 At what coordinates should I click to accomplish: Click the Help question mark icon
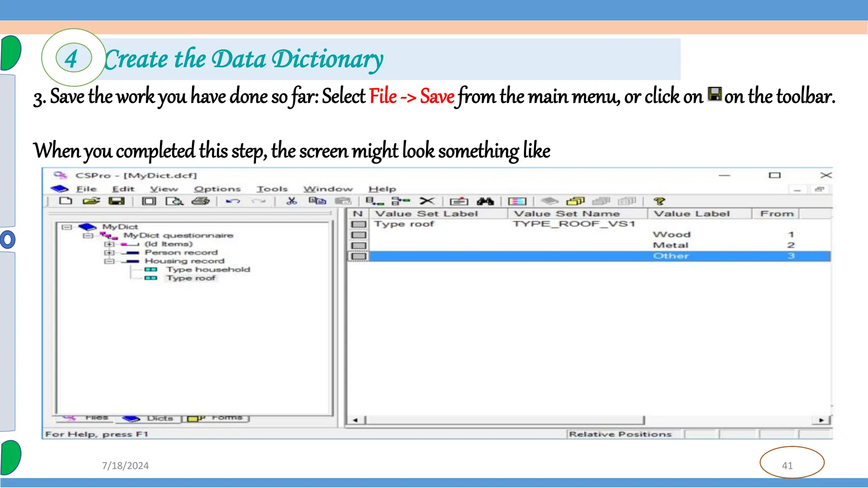pyautogui.click(x=659, y=201)
